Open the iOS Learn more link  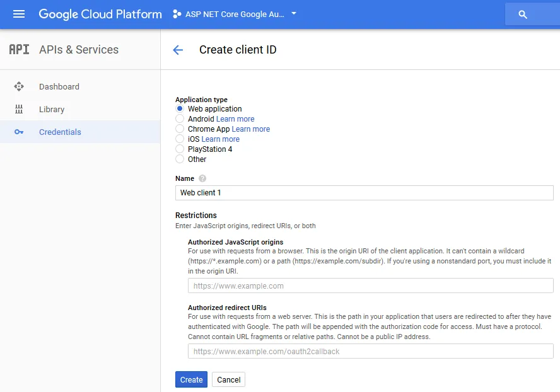(x=220, y=139)
